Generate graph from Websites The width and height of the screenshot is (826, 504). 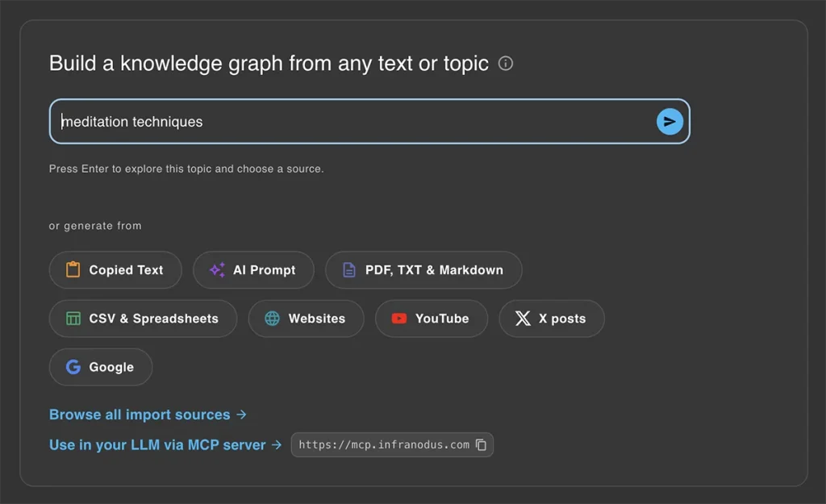pyautogui.click(x=306, y=319)
